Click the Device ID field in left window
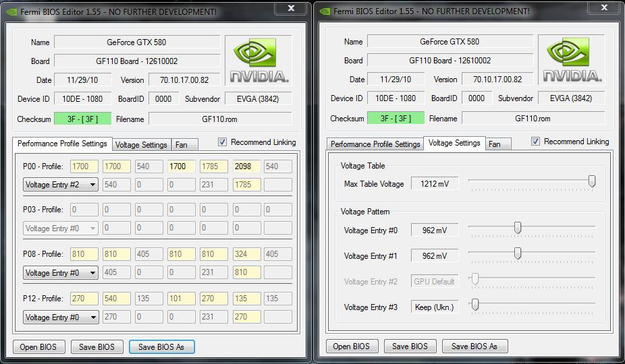The width and height of the screenshot is (625, 364). [x=82, y=99]
